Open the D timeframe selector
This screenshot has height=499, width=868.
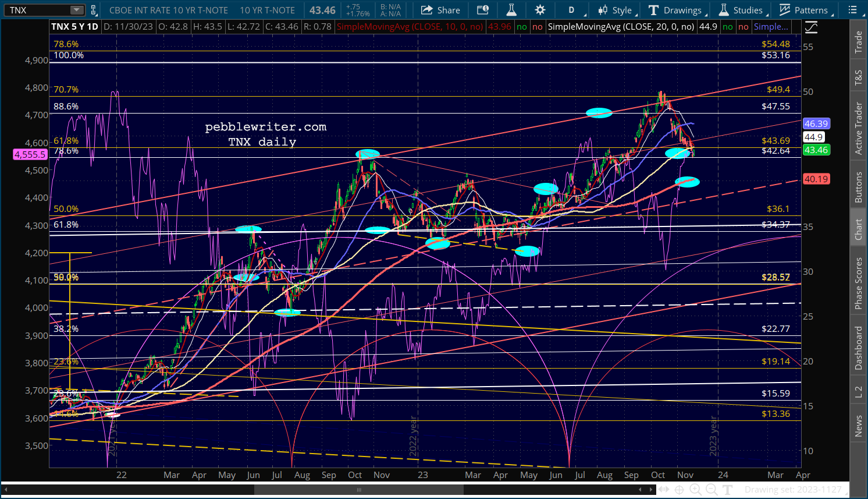click(x=571, y=10)
